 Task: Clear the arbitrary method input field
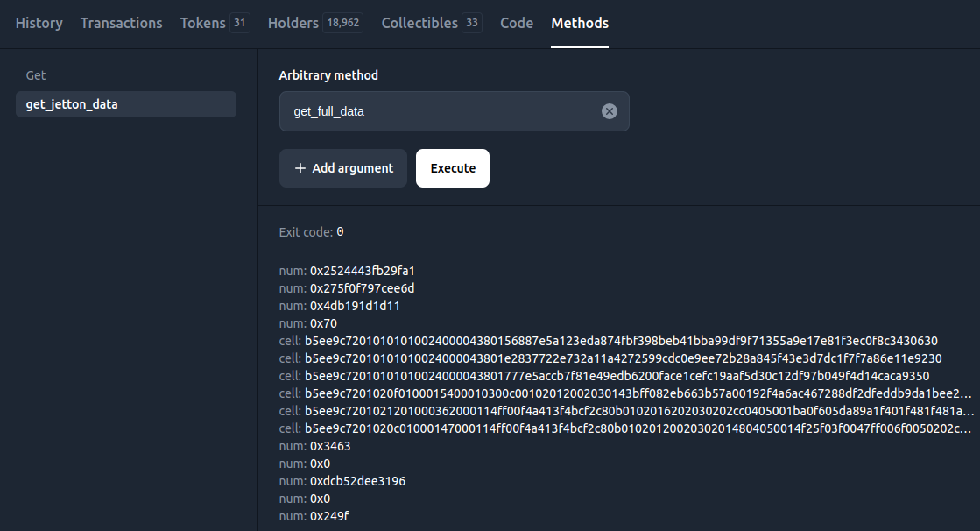click(610, 111)
